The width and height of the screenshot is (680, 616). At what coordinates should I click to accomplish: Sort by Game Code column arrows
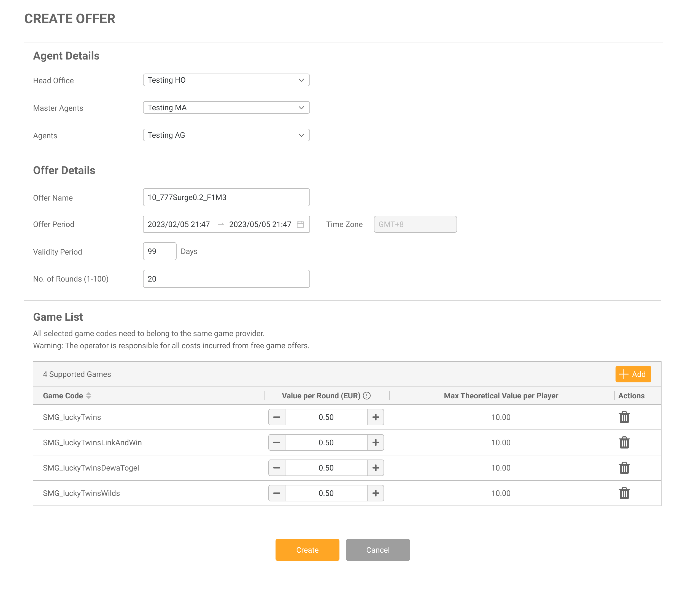89,396
